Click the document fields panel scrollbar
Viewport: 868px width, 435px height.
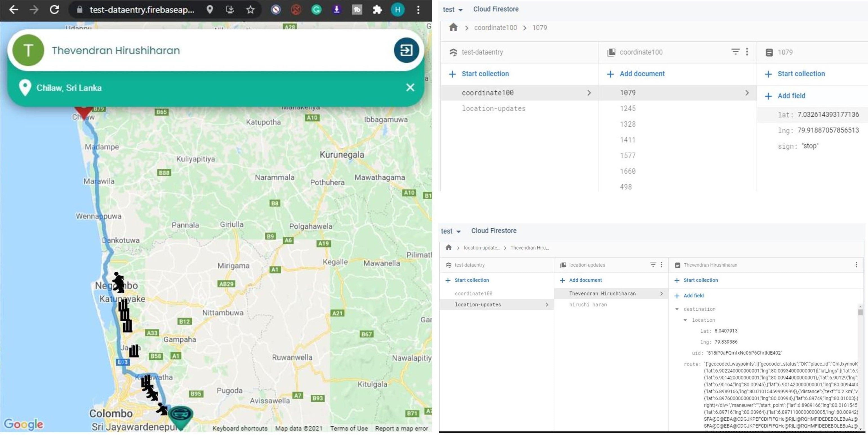860,312
